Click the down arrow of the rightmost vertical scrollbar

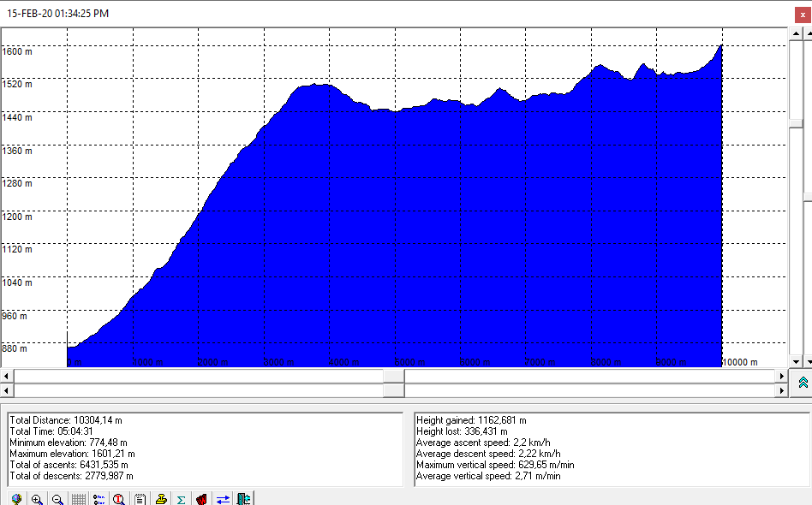point(807,362)
